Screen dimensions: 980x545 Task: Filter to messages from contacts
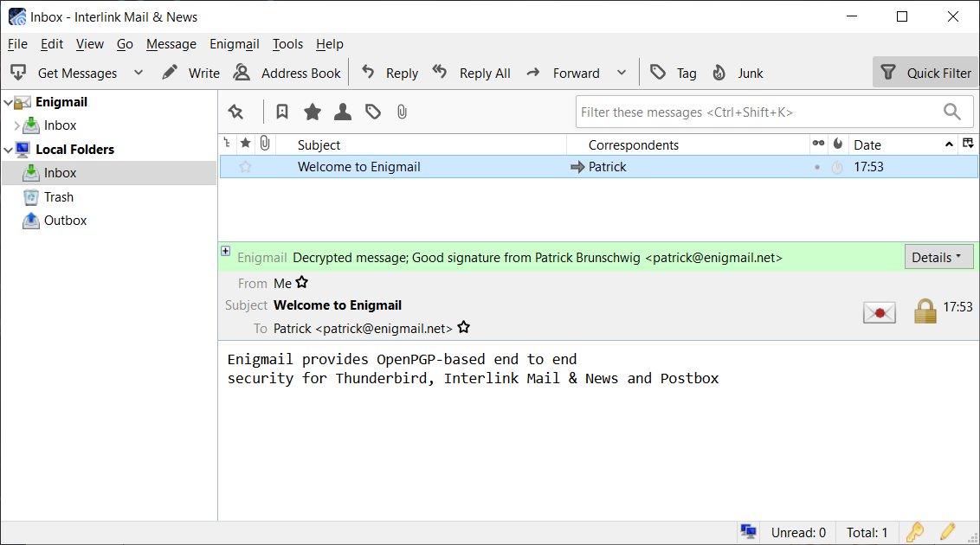tap(343, 112)
